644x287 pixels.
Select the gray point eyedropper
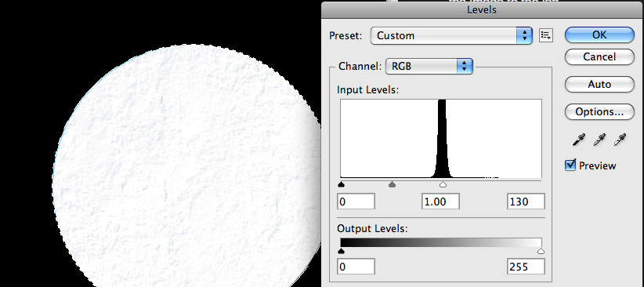click(599, 140)
